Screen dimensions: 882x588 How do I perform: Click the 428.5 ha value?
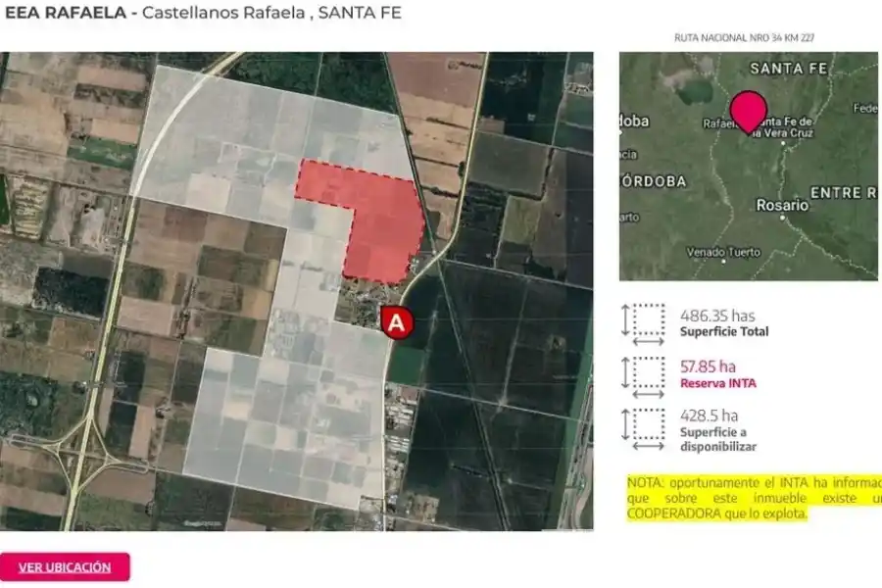click(710, 417)
